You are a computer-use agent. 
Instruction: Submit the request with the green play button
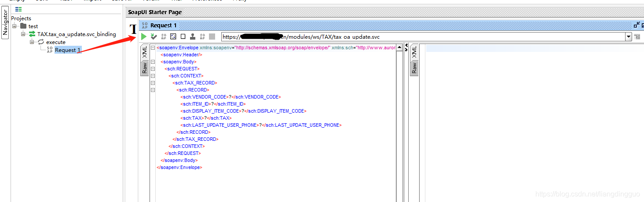[144, 37]
